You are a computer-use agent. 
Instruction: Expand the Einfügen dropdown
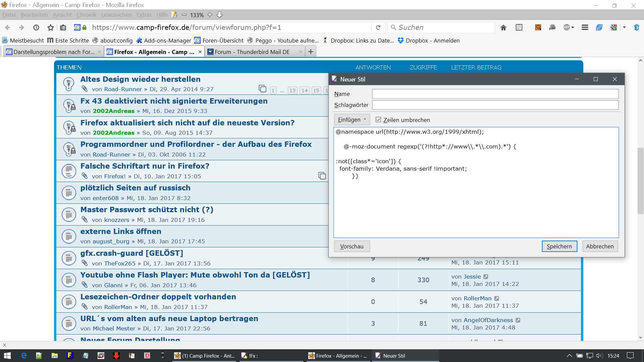click(352, 120)
